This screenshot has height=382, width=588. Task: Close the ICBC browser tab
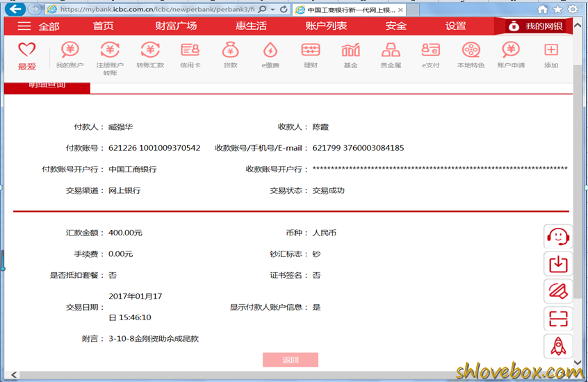coord(400,10)
